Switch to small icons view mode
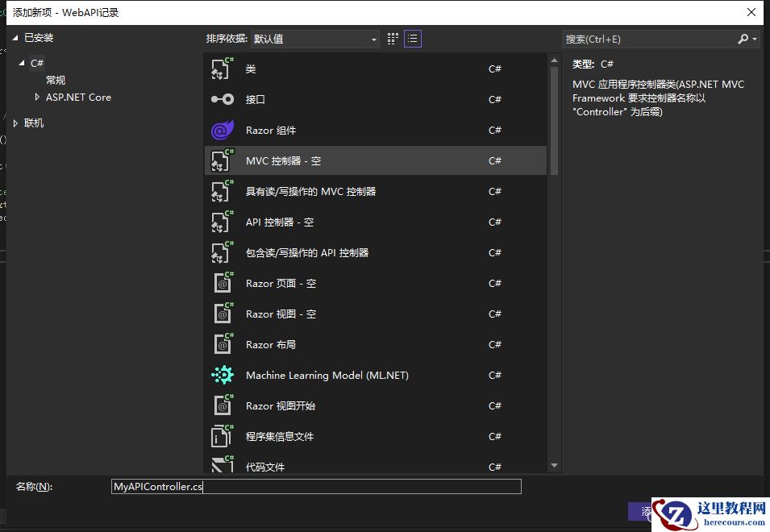770x532 pixels. click(x=393, y=38)
